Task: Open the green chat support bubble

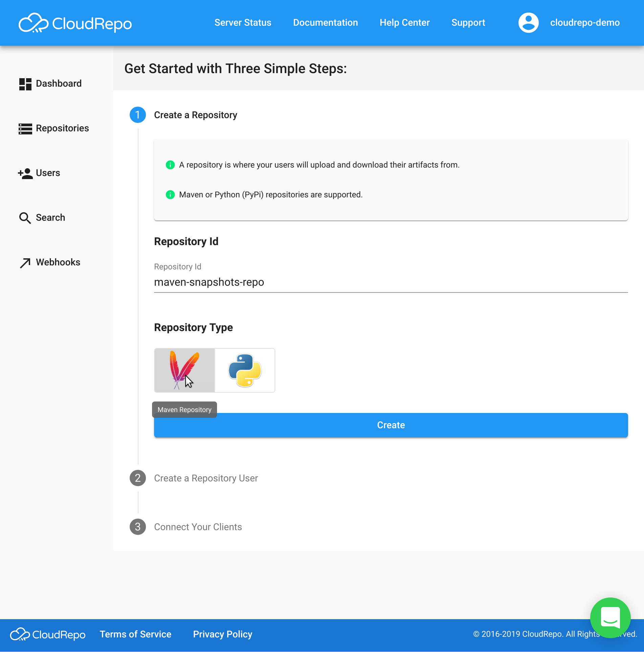Action: click(610, 617)
